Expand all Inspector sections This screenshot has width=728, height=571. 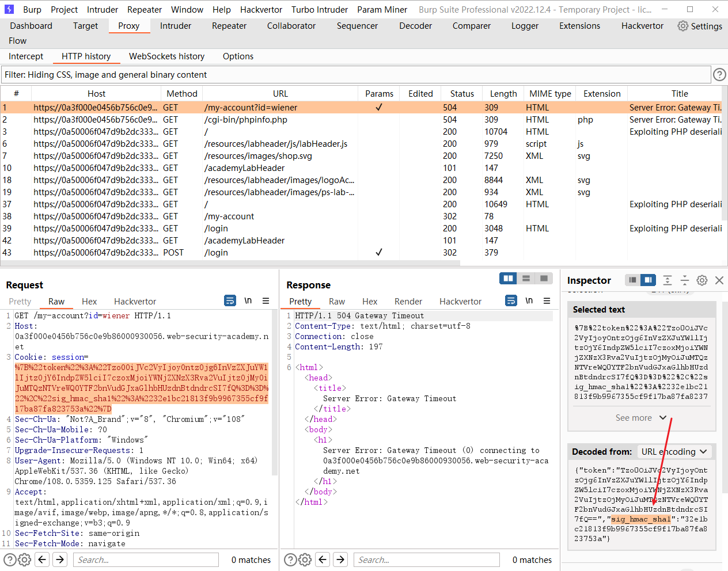click(x=668, y=280)
